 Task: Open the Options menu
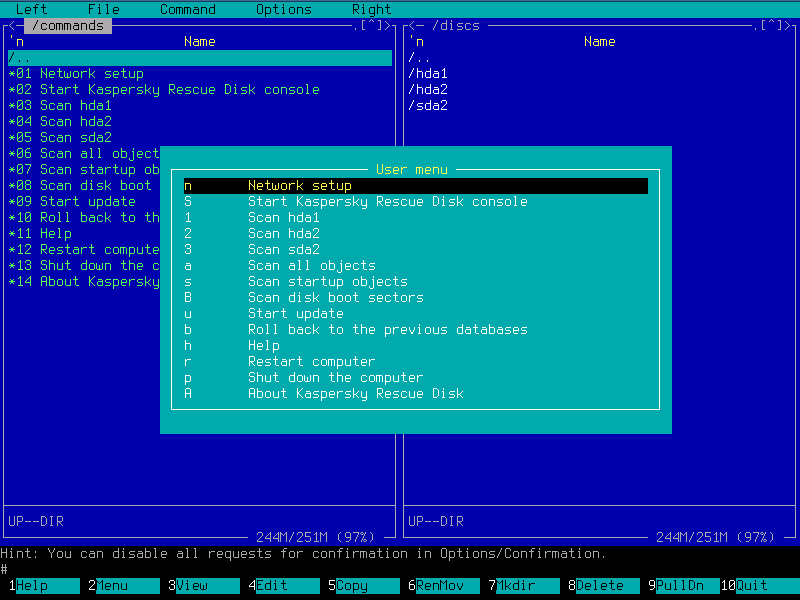284,9
